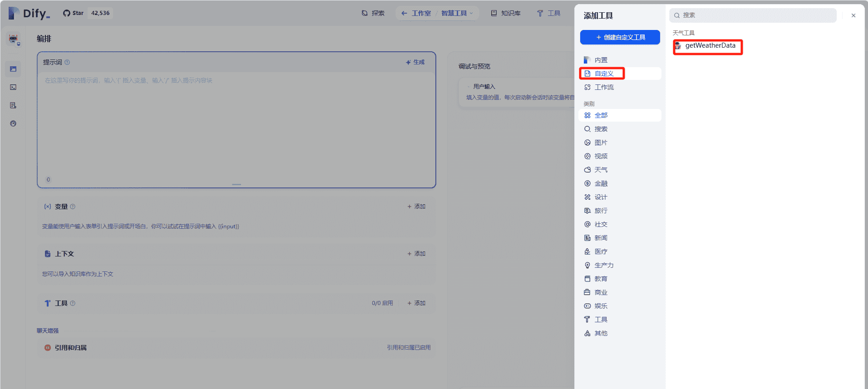Click the tool search input field
Viewport: 868px width, 389px height.
click(x=753, y=15)
